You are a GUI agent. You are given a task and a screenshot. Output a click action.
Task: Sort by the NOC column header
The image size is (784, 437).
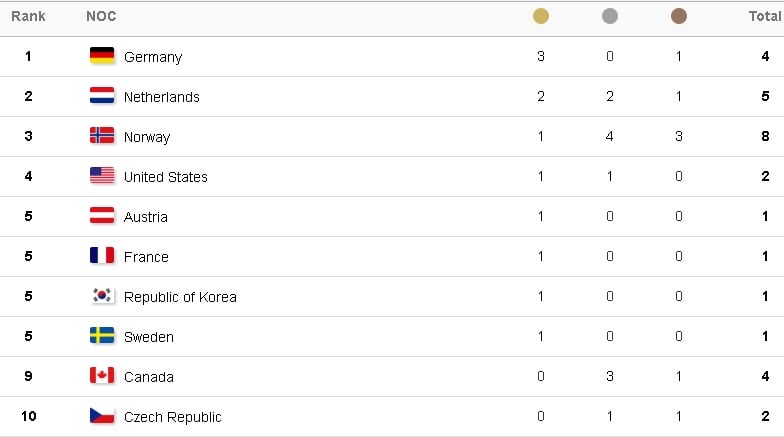click(x=101, y=16)
